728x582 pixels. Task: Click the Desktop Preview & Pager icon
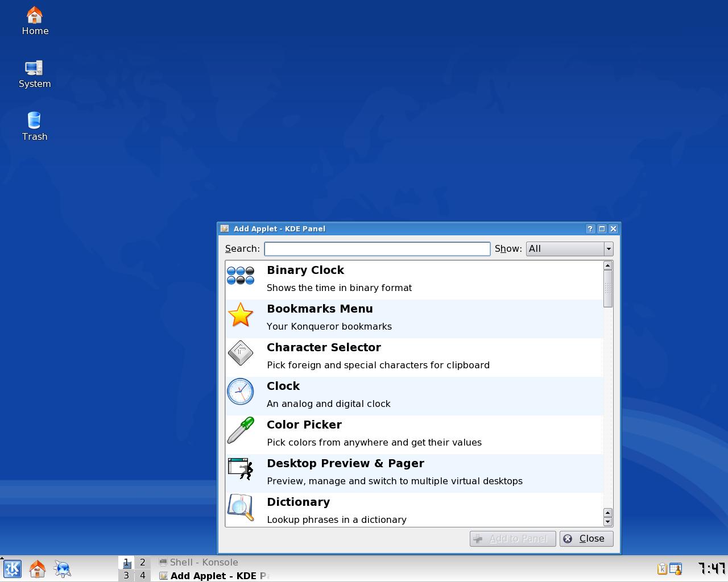tap(241, 469)
